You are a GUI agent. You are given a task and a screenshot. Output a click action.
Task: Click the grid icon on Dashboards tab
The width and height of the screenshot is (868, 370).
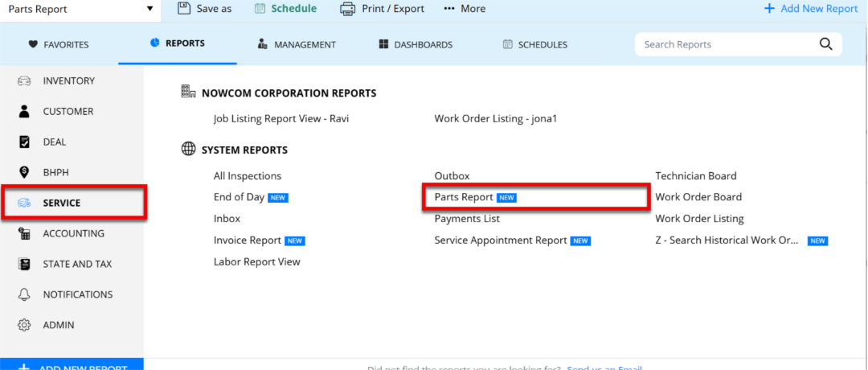(x=383, y=45)
